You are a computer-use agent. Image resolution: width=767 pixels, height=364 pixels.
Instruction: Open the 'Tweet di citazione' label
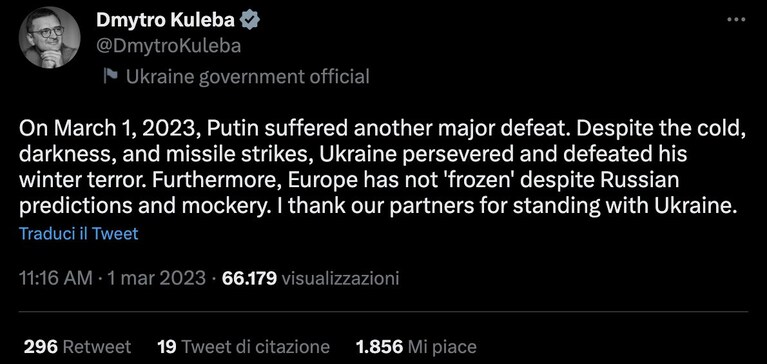click(x=255, y=347)
